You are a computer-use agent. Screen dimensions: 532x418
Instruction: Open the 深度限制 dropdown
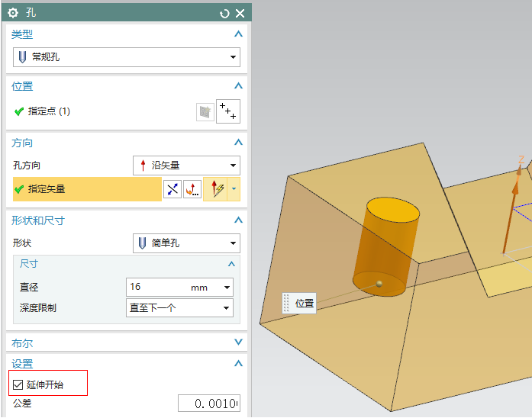179,308
